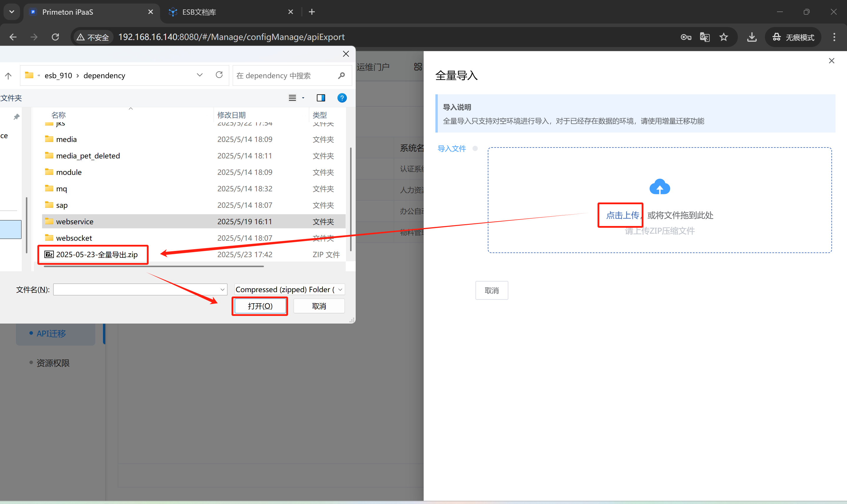Screen dimensions: 847x504
Task: Click the translate page icon
Action: click(705, 37)
